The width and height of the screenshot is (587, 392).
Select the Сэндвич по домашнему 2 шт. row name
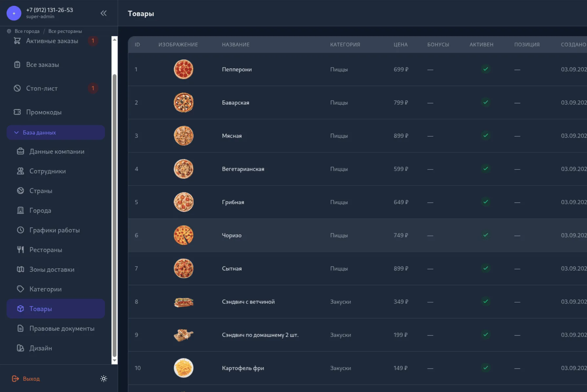260,335
